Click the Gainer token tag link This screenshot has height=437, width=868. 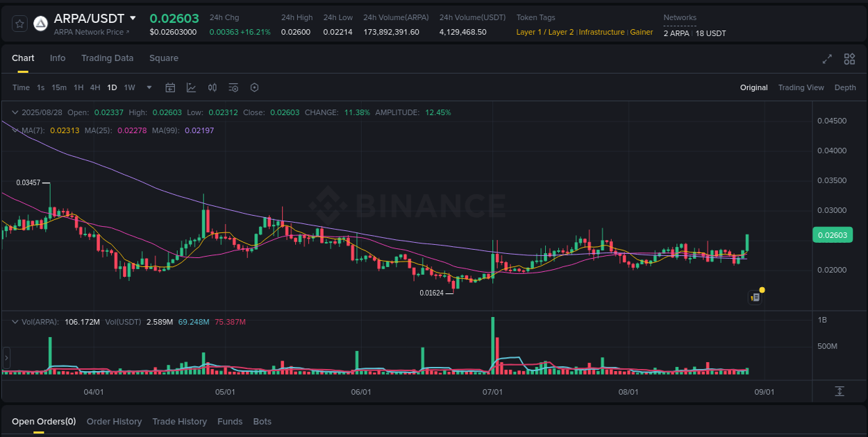[x=641, y=31]
